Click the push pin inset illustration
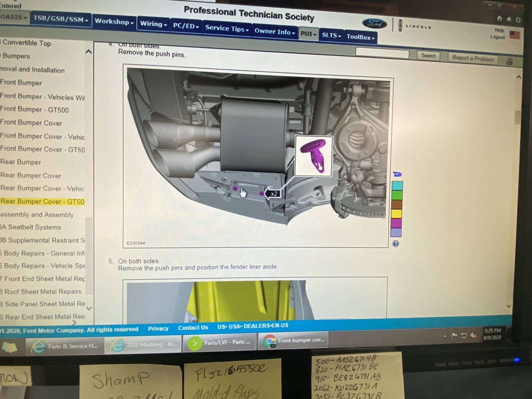Screen dimensions: 532x399 click(x=314, y=156)
